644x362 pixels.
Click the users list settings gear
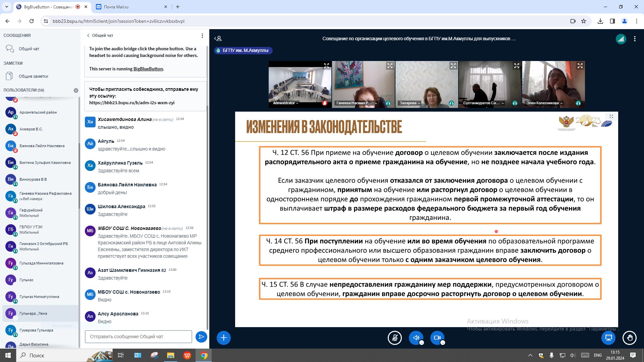[x=76, y=90]
